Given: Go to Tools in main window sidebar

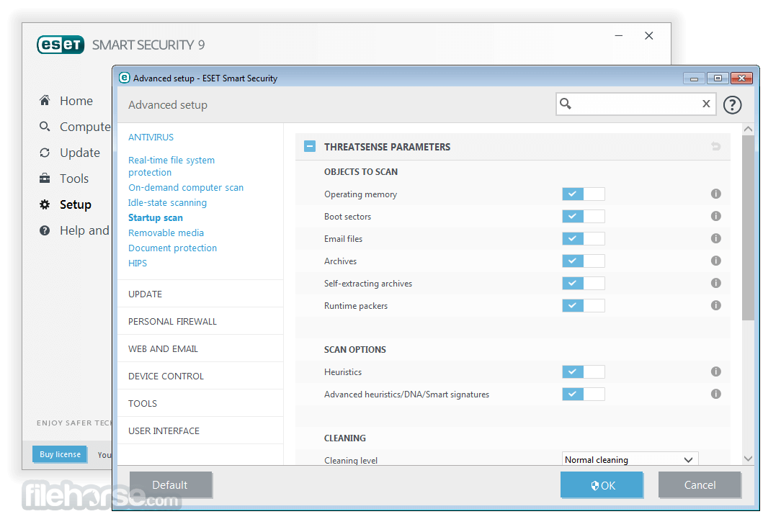Looking at the screenshot, I should [74, 179].
